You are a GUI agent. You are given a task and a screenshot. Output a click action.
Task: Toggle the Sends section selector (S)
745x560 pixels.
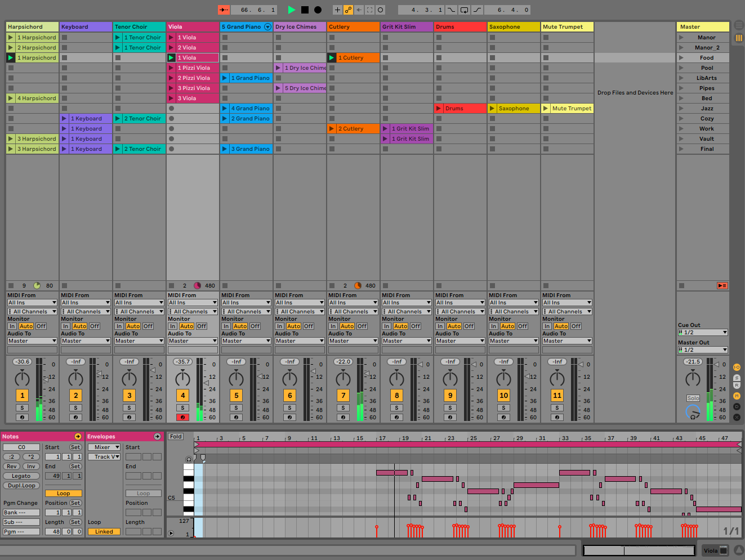click(x=737, y=377)
